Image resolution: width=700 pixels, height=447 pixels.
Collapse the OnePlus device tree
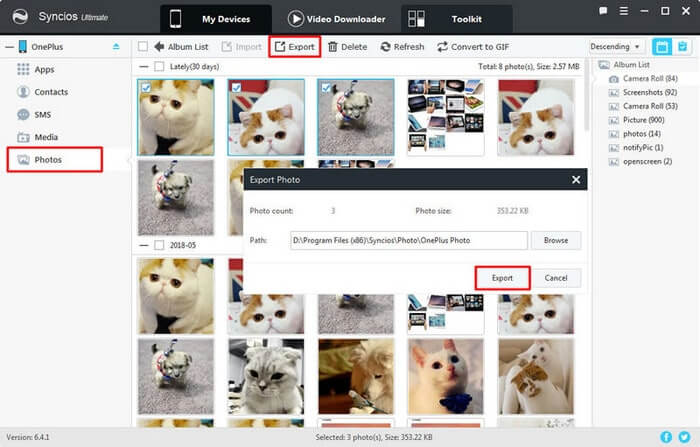(x=9, y=46)
